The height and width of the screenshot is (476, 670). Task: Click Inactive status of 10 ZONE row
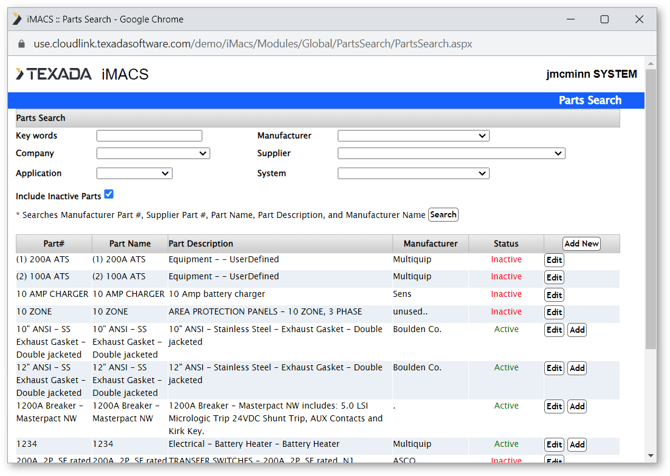tap(506, 311)
